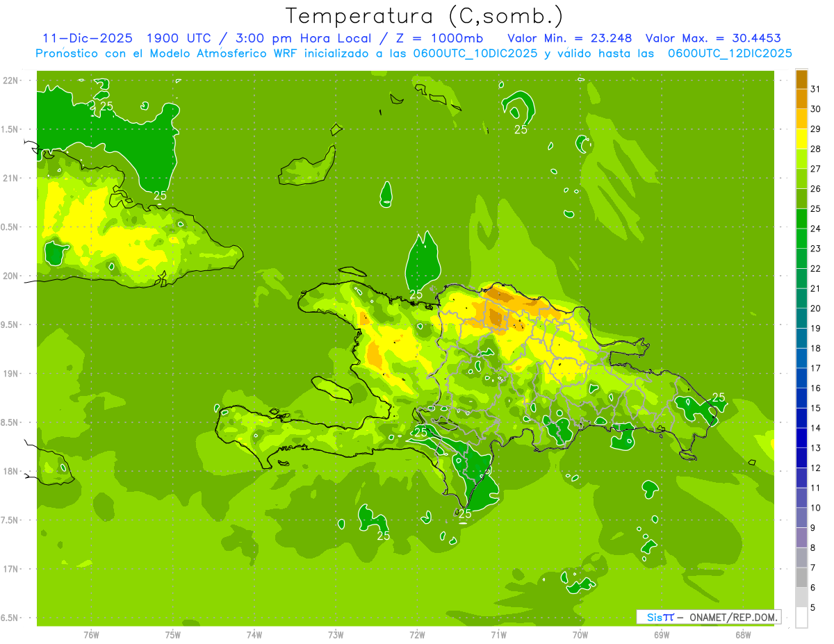Click the '75W' longitude axis label
The width and height of the screenshot is (834, 644).
tap(172, 635)
